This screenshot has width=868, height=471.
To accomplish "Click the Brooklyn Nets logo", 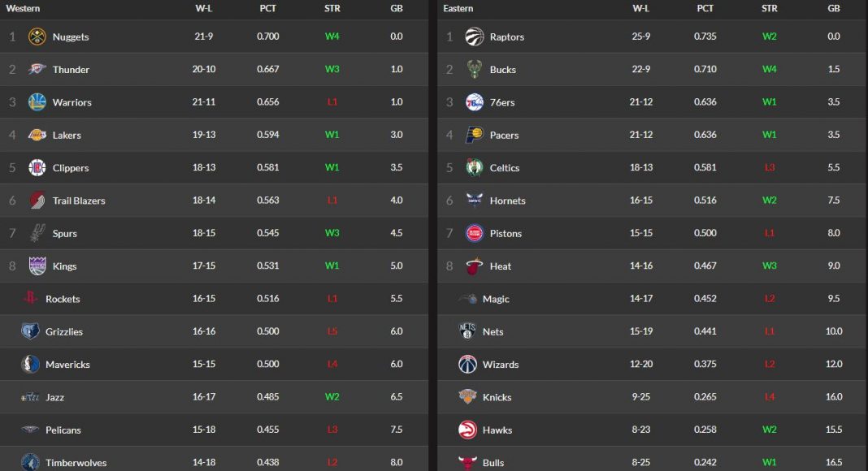I will tap(467, 331).
